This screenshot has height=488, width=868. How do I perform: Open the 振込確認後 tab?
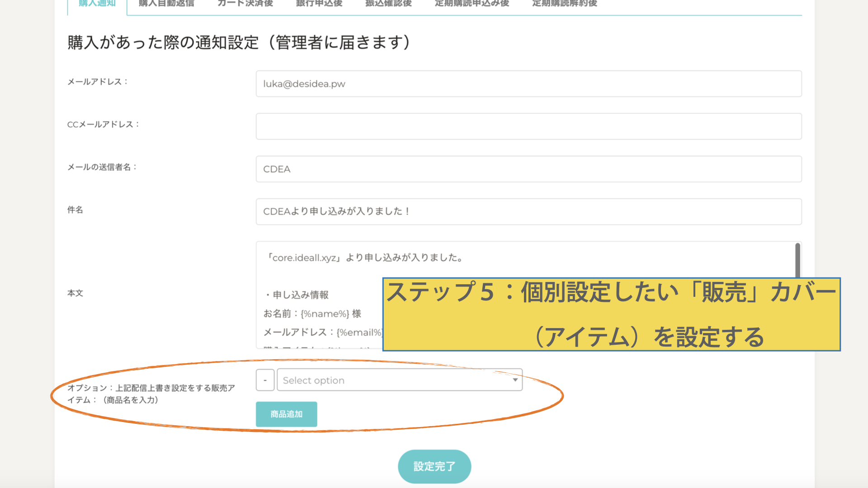click(x=388, y=4)
